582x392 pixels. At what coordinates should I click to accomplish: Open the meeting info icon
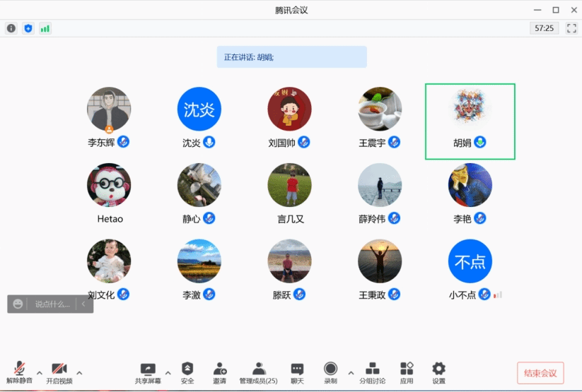pyautogui.click(x=11, y=28)
